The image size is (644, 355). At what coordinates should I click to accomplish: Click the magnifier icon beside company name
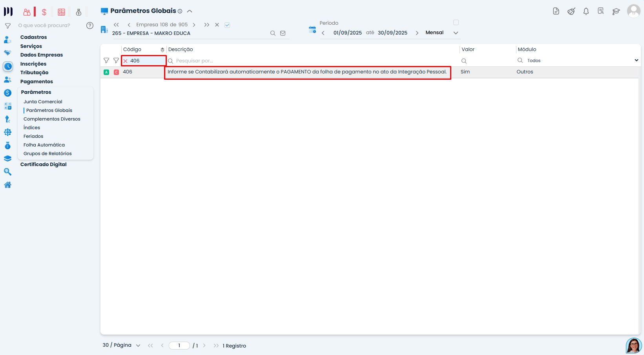(273, 33)
